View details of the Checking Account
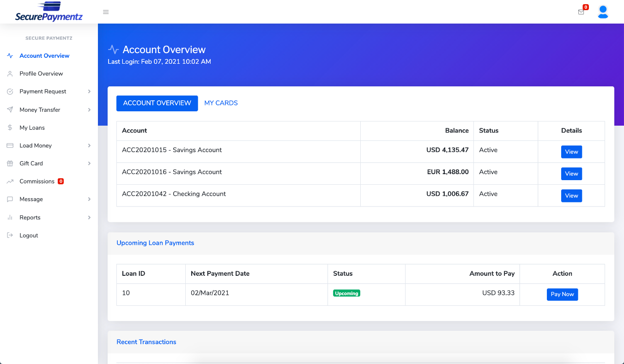 click(x=571, y=195)
